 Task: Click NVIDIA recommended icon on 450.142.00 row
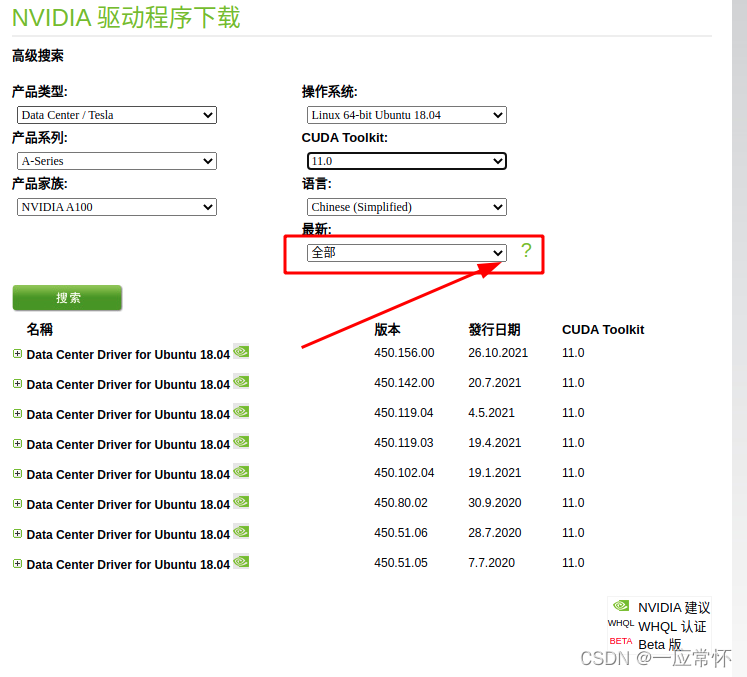point(241,381)
